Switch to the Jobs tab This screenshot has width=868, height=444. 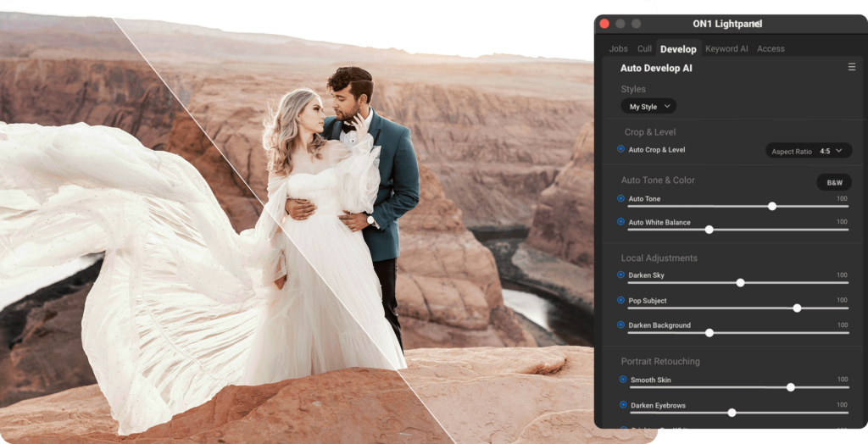(619, 49)
